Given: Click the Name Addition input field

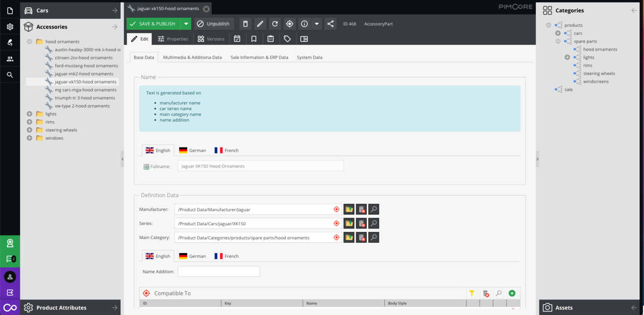Looking at the screenshot, I should pyautogui.click(x=219, y=272).
